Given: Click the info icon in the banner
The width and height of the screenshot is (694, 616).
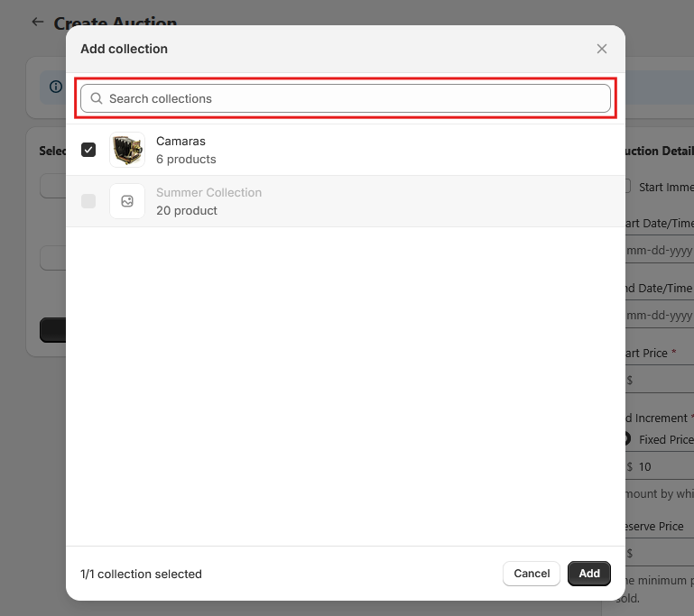Looking at the screenshot, I should click(x=56, y=87).
